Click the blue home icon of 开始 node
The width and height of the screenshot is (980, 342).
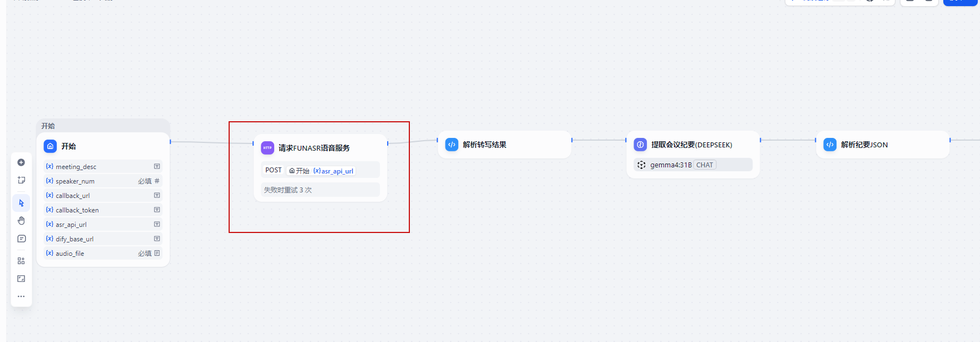point(50,146)
